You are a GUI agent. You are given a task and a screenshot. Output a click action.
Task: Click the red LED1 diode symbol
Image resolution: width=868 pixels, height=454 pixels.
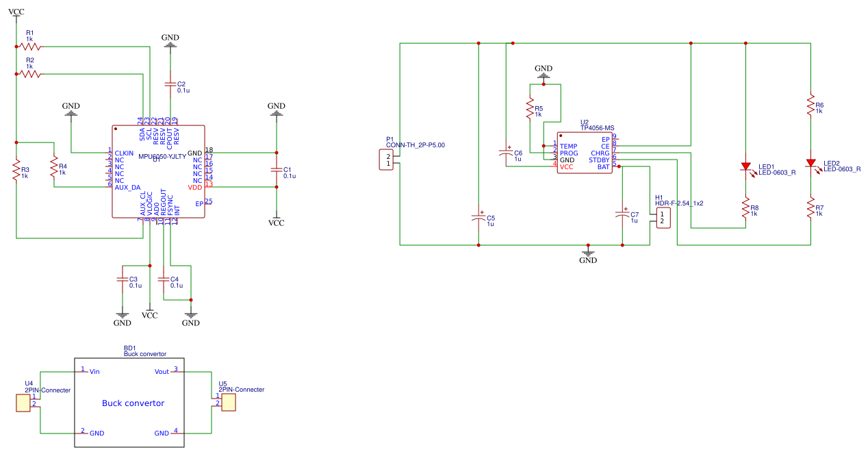point(745,166)
